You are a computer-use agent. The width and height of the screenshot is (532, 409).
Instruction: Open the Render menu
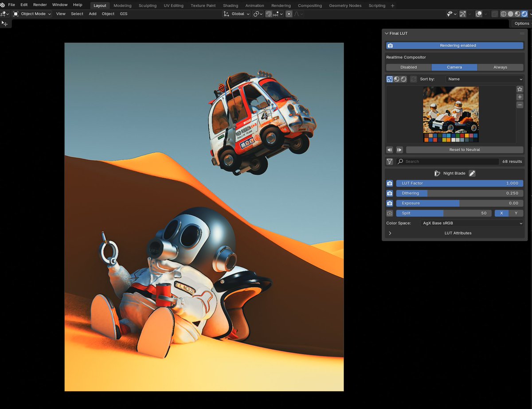pyautogui.click(x=40, y=5)
